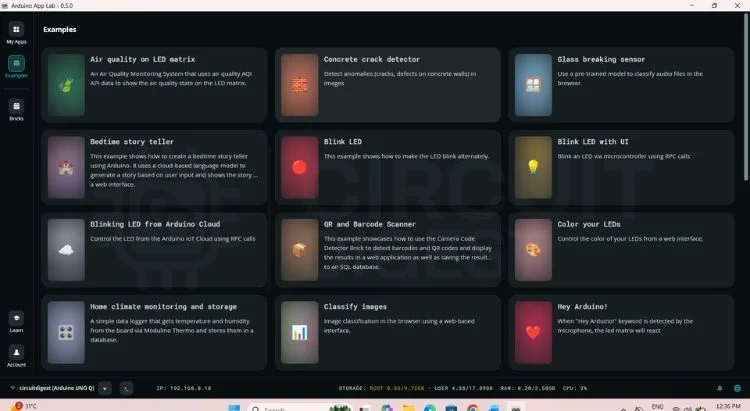Expand the board selector dropdown arrow

(x=105, y=388)
